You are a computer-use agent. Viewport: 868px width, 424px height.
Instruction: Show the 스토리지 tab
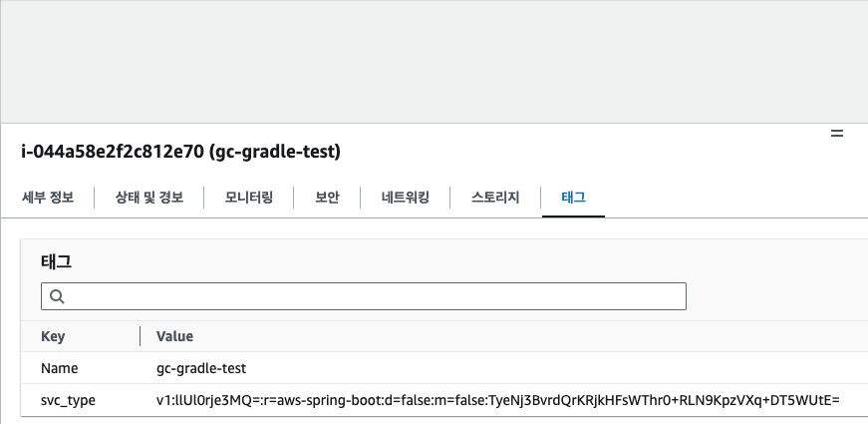point(495,198)
